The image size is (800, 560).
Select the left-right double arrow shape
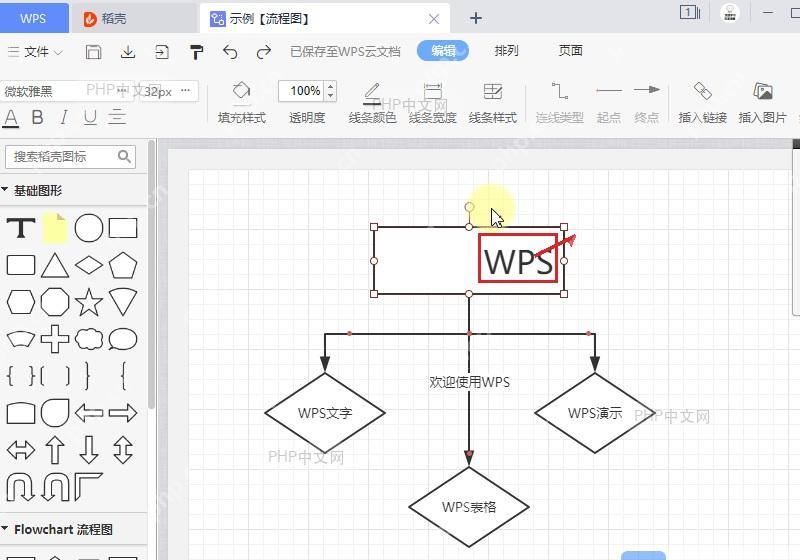tap(21, 450)
